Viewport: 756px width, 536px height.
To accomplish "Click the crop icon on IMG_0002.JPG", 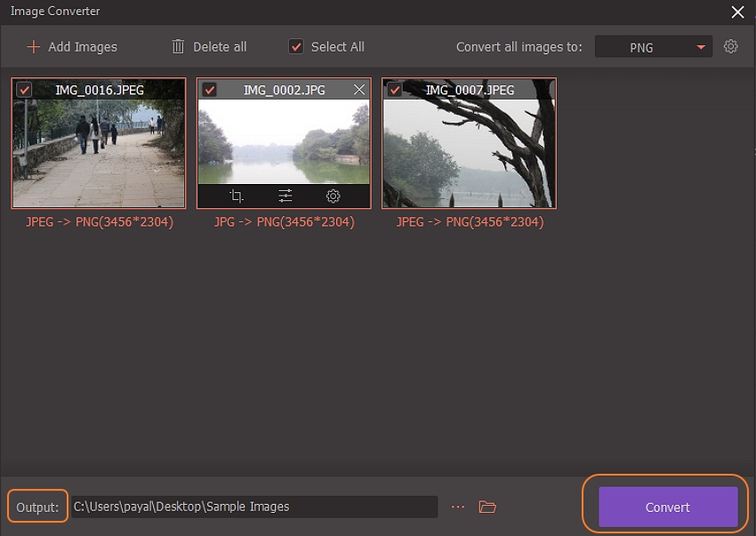I will [x=237, y=196].
